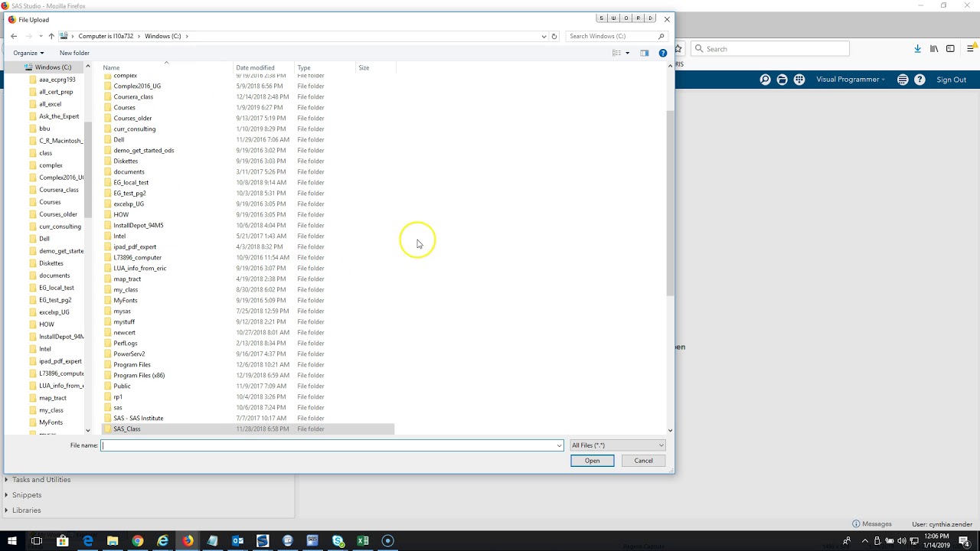
Task: Open the Visual Programmer perspective dropdown
Action: [851, 80]
